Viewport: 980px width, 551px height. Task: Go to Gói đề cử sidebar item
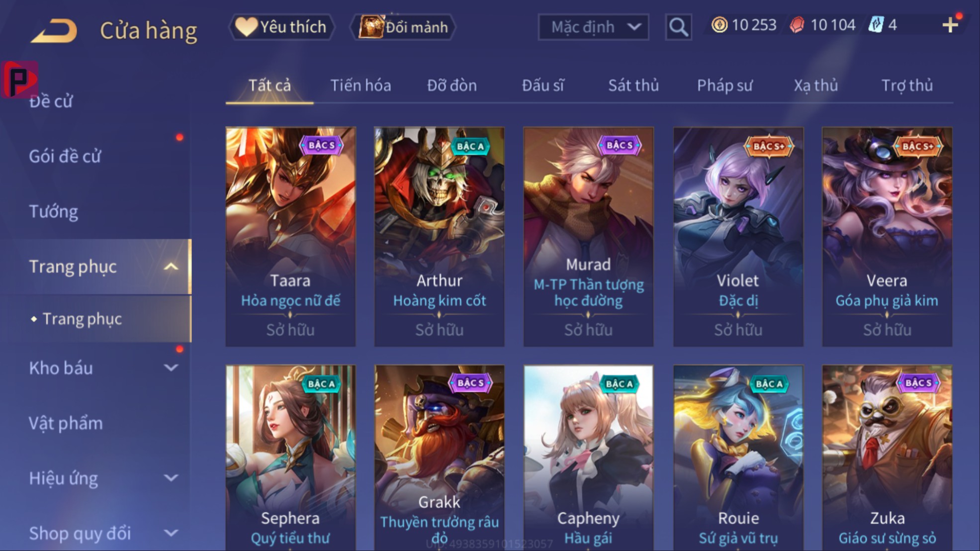(65, 157)
